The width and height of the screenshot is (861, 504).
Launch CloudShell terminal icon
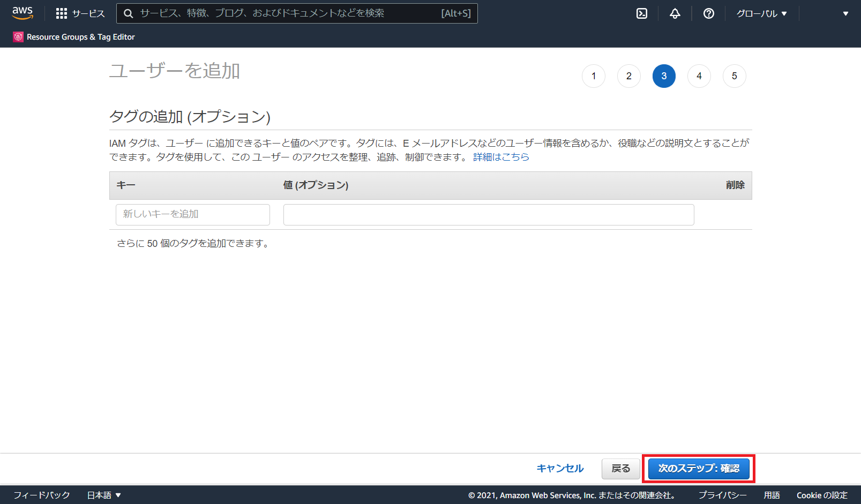tap(641, 13)
